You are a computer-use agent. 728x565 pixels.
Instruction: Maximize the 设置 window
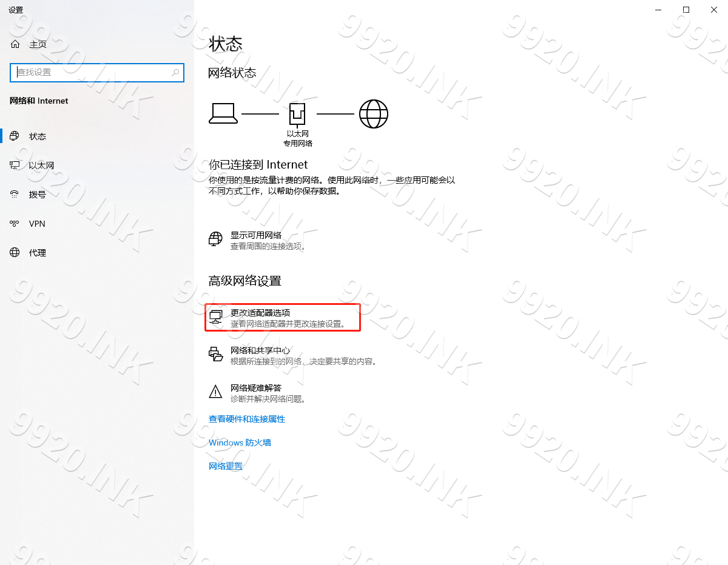coord(686,10)
